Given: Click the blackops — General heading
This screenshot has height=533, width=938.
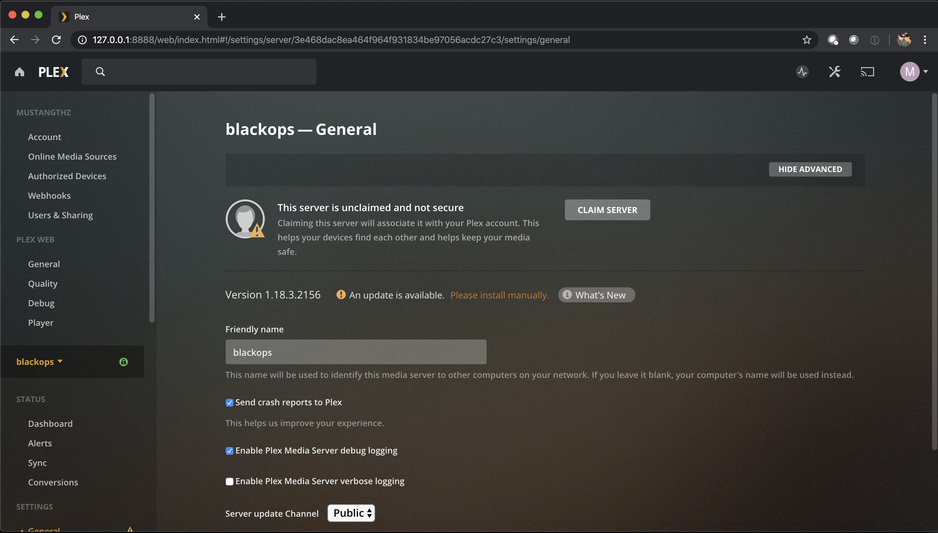Looking at the screenshot, I should (x=301, y=129).
